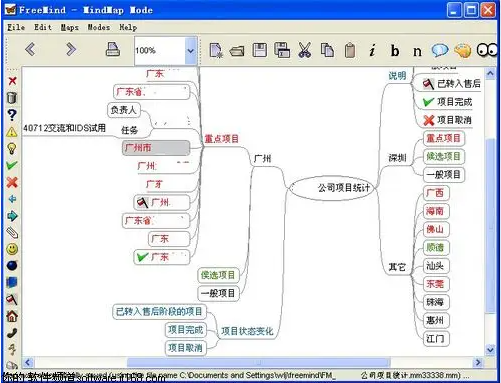Click the printer icon in toolbar
Viewport: 501px width, 383px height.
pyautogui.click(x=113, y=49)
